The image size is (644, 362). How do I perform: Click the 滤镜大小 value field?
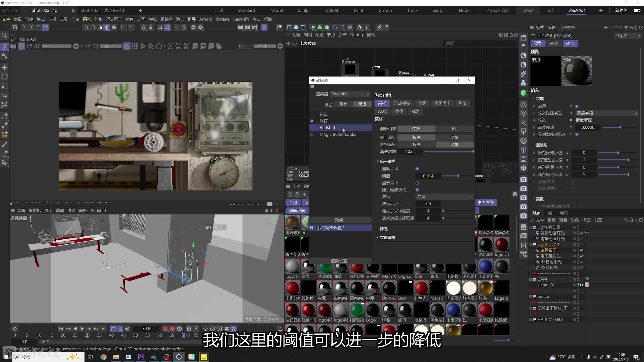click(428, 204)
